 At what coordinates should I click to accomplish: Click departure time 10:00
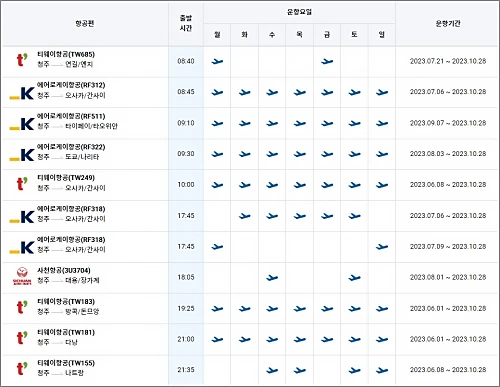tap(186, 184)
